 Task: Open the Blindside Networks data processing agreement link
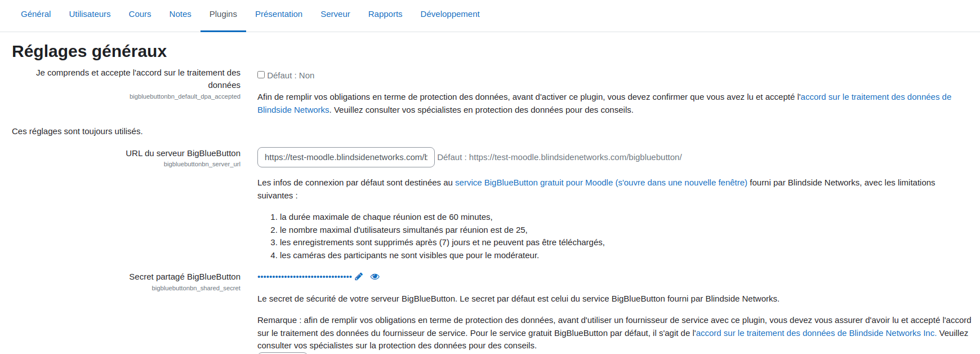[x=876, y=97]
